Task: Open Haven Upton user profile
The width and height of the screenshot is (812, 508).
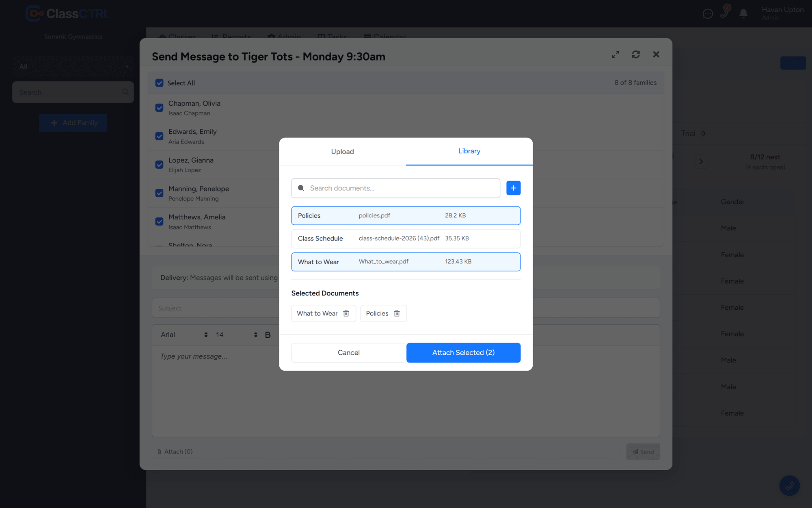Action: [782, 13]
